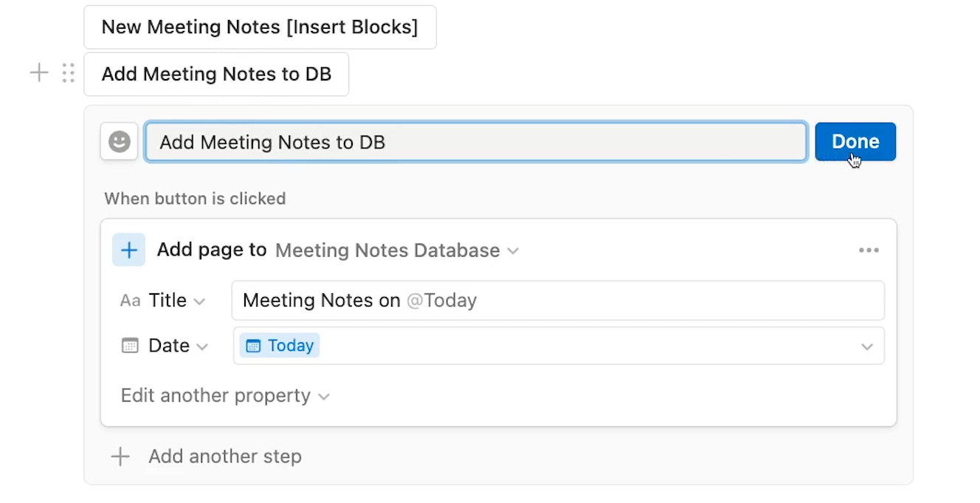
Task: Click blue plus icon beside Add page to
Action: (128, 250)
